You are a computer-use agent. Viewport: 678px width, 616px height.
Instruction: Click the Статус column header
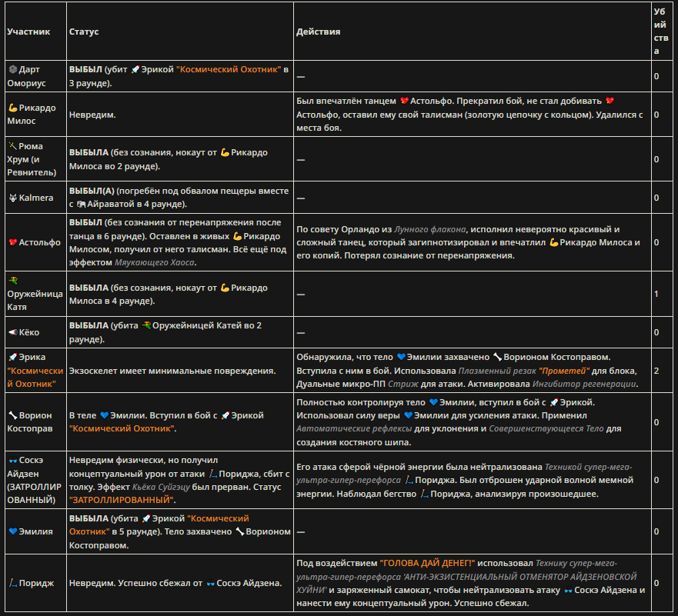[84, 32]
